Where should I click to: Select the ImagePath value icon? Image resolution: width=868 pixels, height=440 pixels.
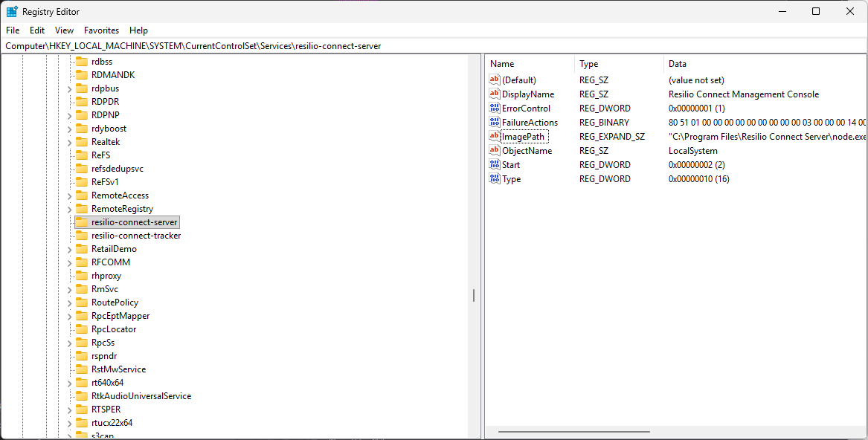(495, 137)
